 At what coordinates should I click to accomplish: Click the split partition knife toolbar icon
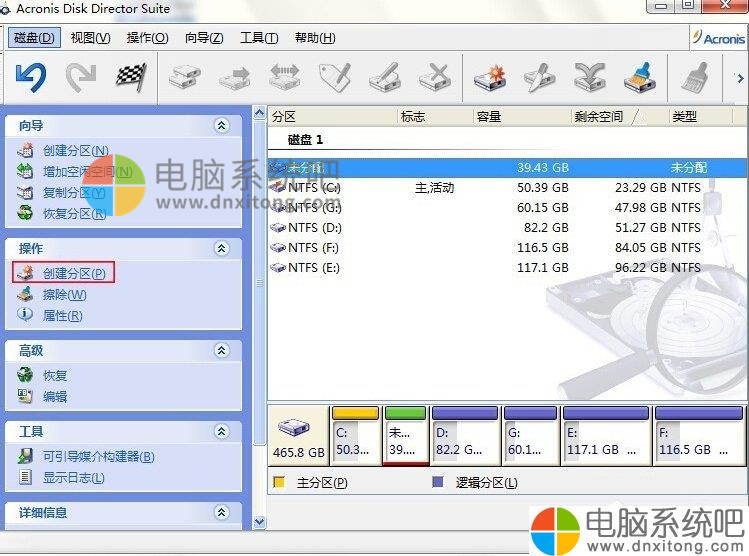point(540,78)
